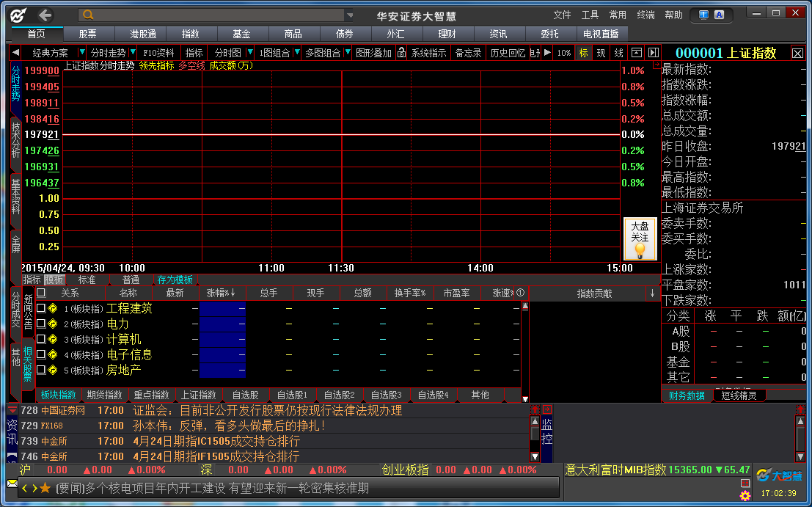
Task: Click the yellow star icon in news ticker
Action: (x=45, y=488)
